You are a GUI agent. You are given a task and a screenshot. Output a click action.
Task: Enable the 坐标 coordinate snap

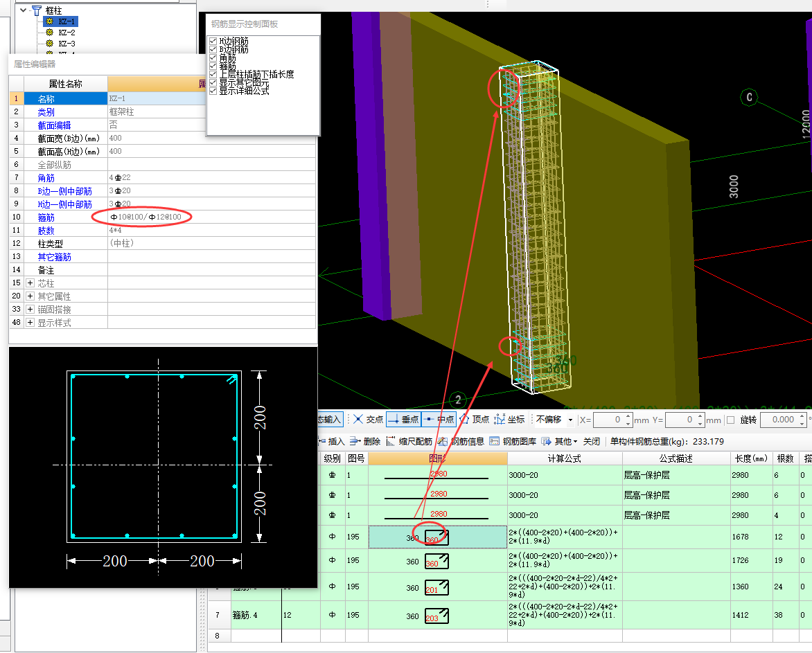509,419
